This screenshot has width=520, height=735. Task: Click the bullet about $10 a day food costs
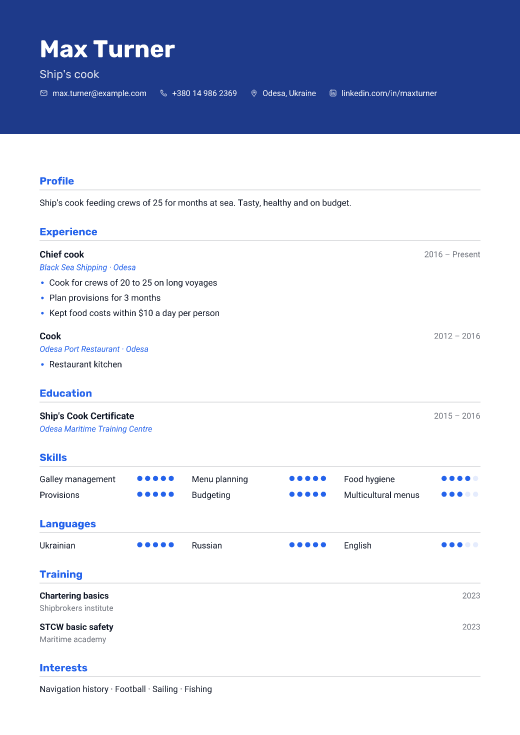[x=135, y=313]
